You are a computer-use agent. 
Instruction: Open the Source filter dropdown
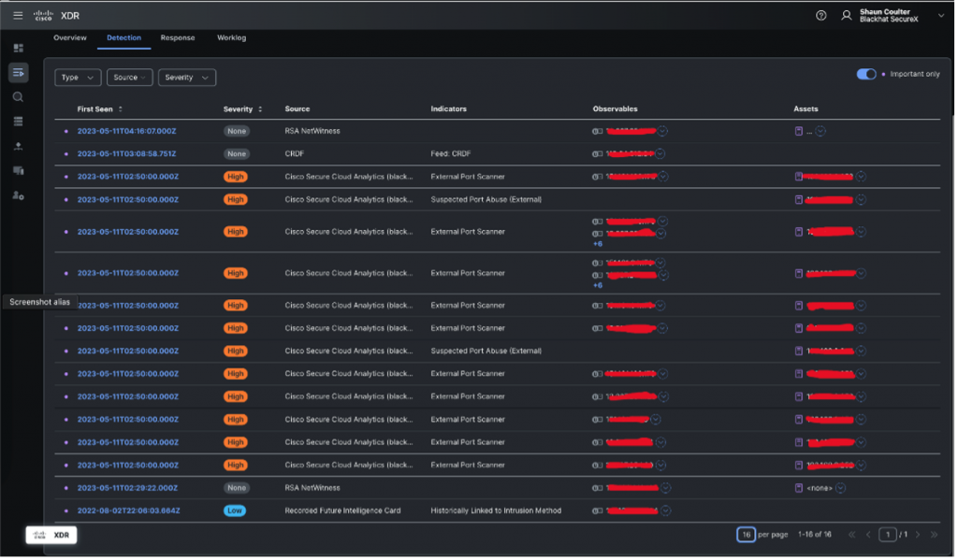[129, 78]
